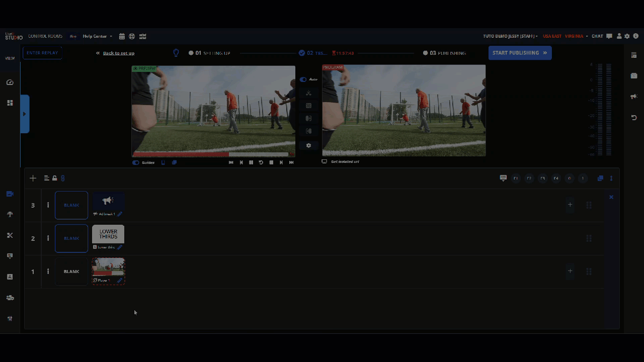Select BLANK slot on layer 2
This screenshot has width=644, height=362.
tap(71, 238)
